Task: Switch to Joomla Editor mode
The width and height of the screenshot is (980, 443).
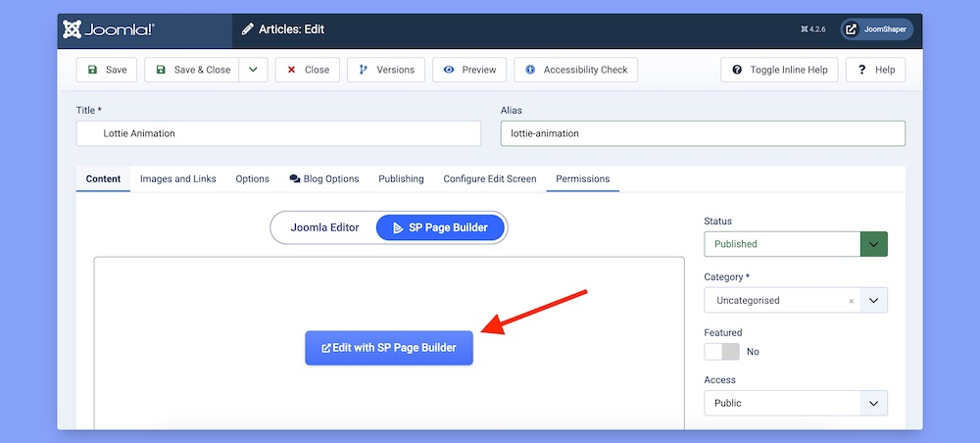Action: point(324,227)
